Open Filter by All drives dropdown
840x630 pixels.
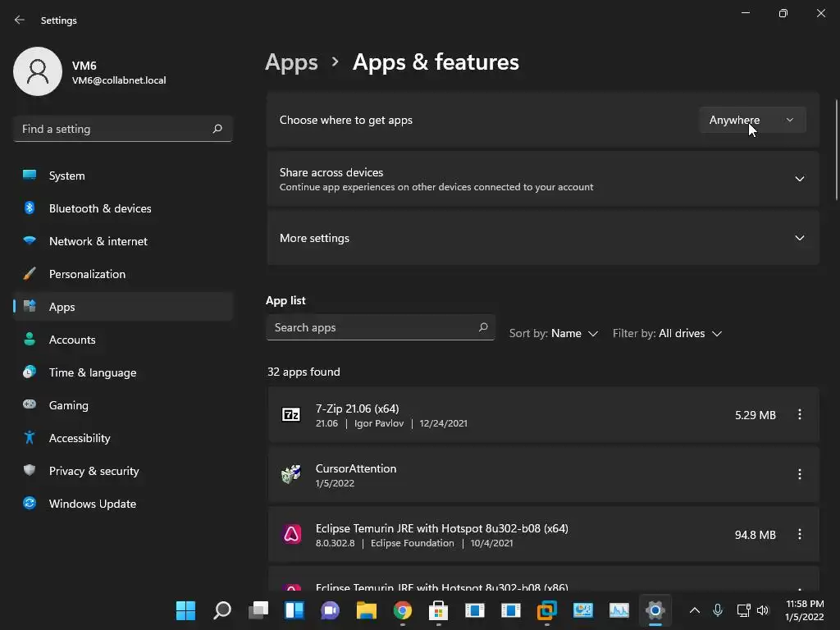point(668,333)
